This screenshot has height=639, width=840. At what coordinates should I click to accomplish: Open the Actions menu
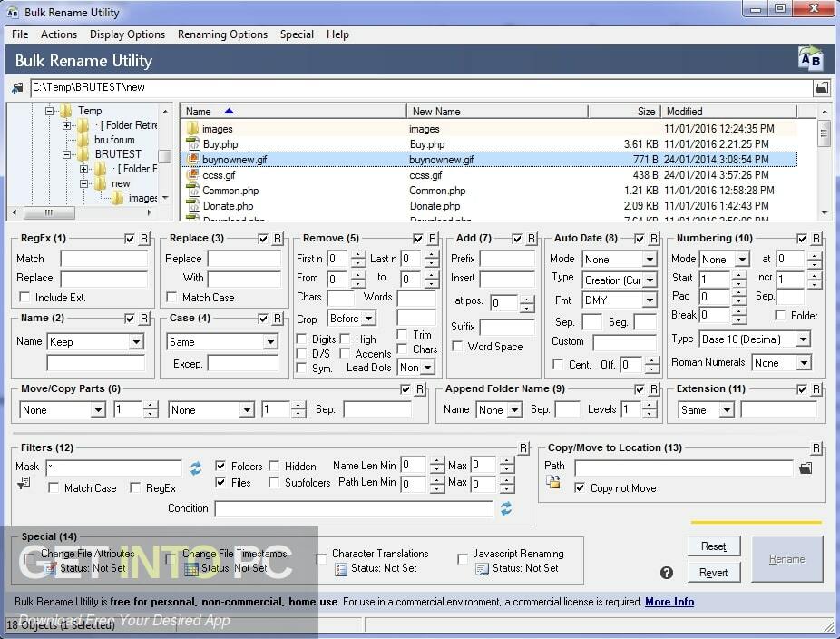coord(59,34)
